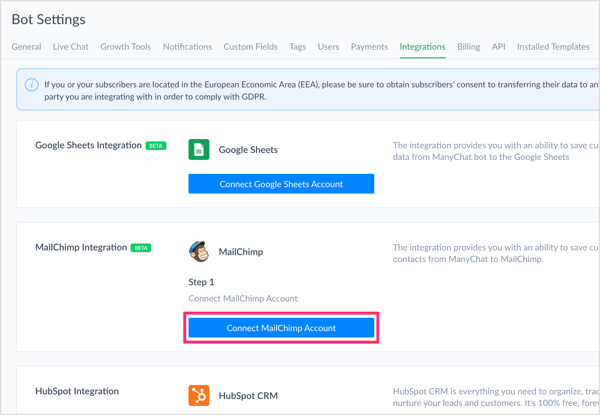
Task: Open the Installed Templates tab
Action: 553,47
